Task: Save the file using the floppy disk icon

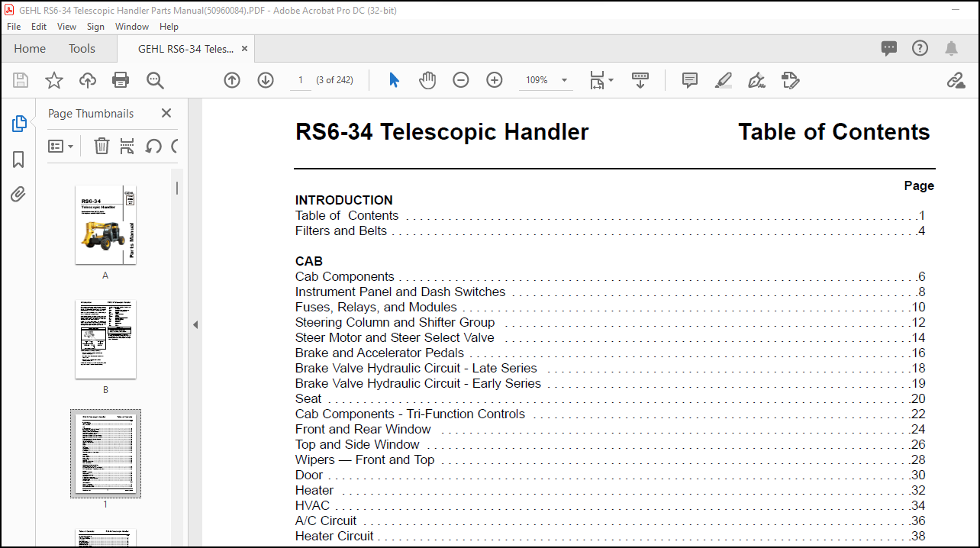Action: [21, 80]
